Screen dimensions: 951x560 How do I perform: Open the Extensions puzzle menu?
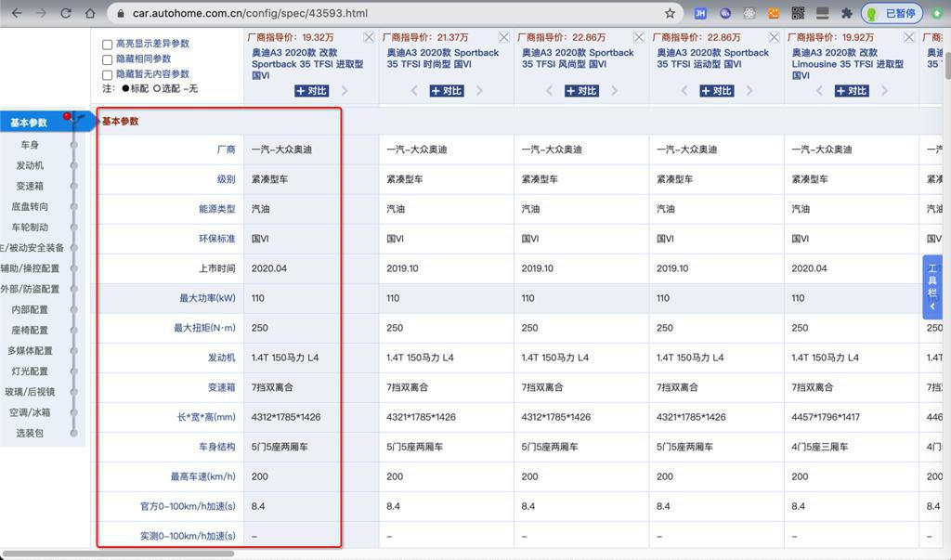click(847, 13)
